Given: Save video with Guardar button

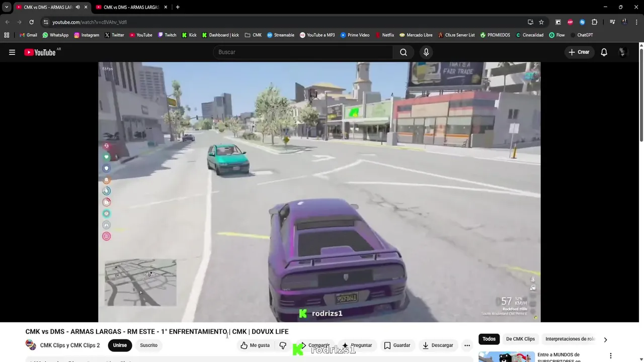Looking at the screenshot, I should pos(397,345).
